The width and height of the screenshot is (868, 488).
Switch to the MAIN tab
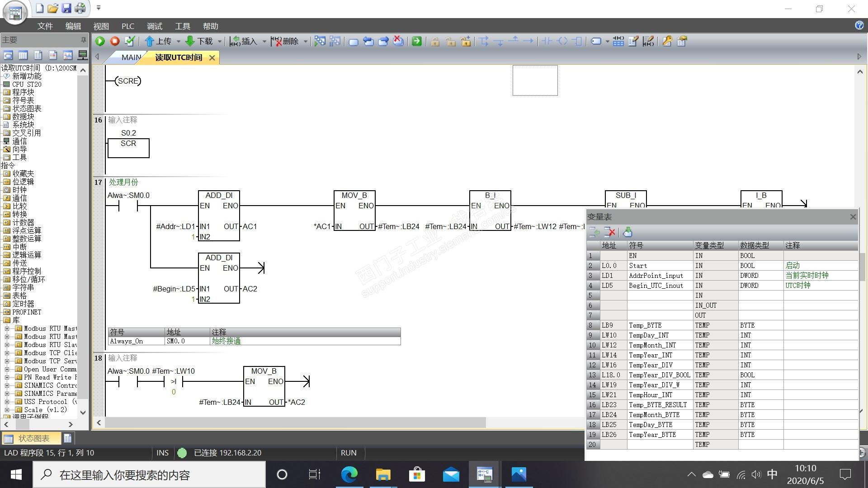click(131, 57)
